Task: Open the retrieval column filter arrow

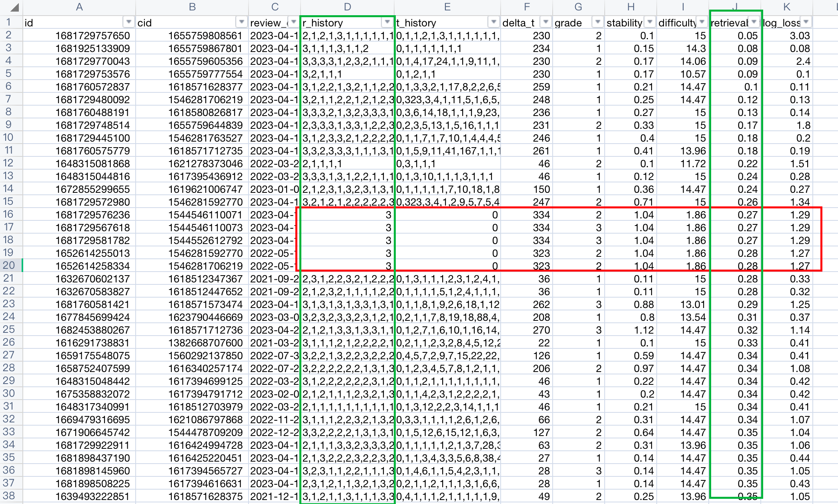Action: click(x=754, y=22)
